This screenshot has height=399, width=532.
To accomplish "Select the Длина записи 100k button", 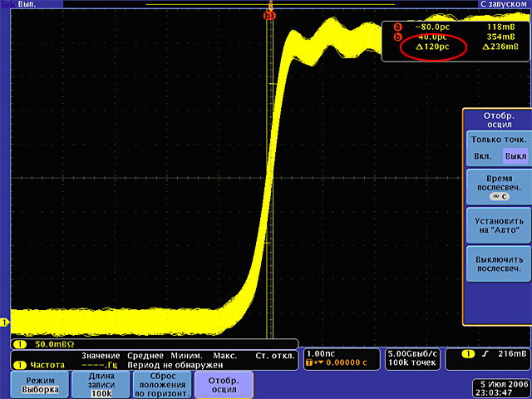I will click(101, 385).
